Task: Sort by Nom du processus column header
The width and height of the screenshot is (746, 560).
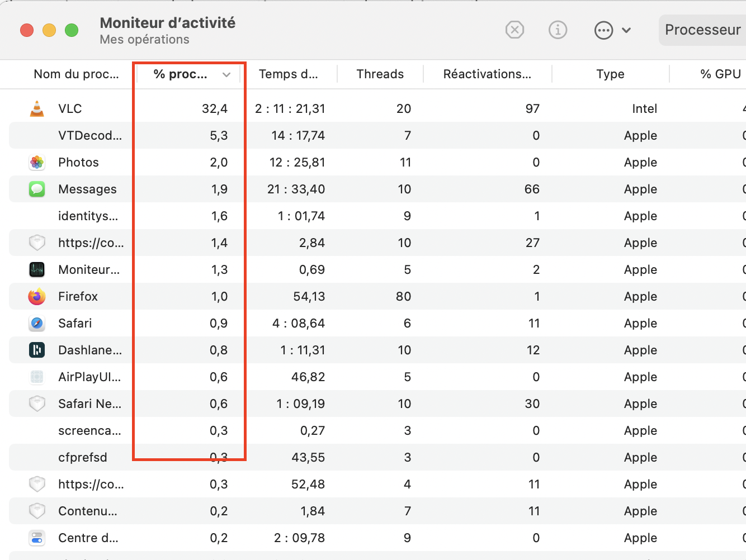Action: (x=76, y=74)
